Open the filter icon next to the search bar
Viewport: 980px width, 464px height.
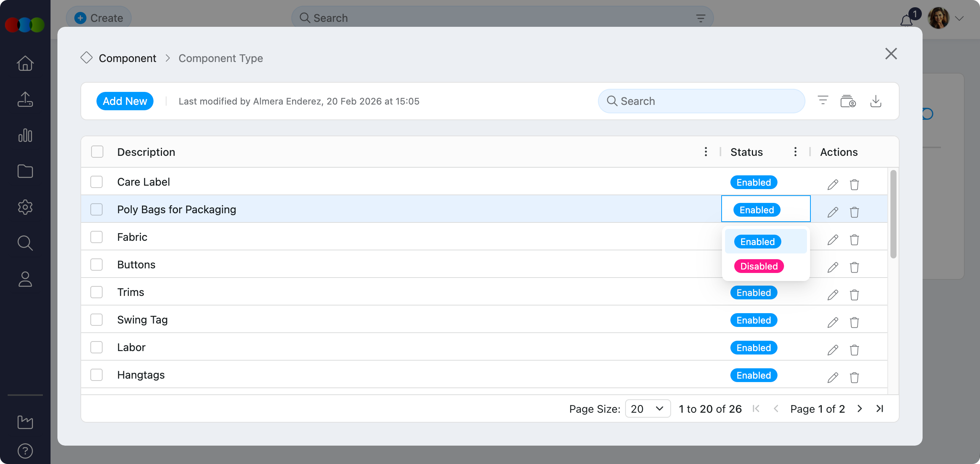tap(822, 101)
